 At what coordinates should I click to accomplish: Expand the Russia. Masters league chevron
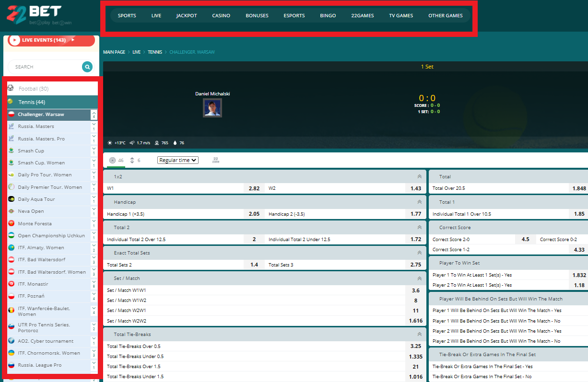pyautogui.click(x=94, y=124)
